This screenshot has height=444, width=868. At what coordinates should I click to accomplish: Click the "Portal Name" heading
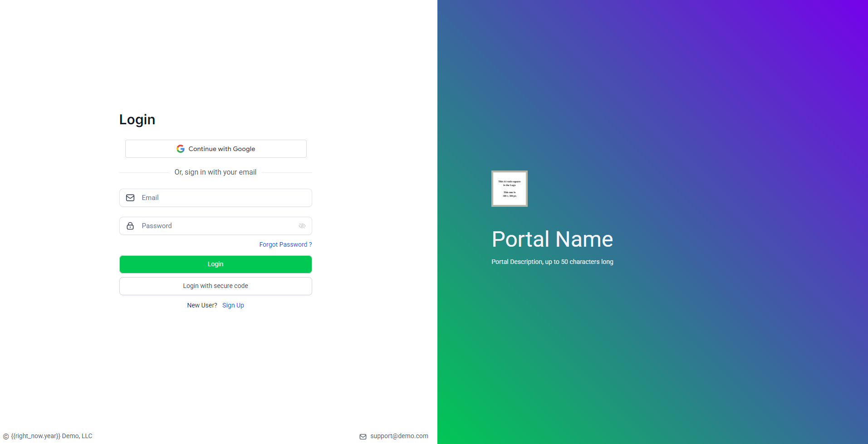point(552,239)
